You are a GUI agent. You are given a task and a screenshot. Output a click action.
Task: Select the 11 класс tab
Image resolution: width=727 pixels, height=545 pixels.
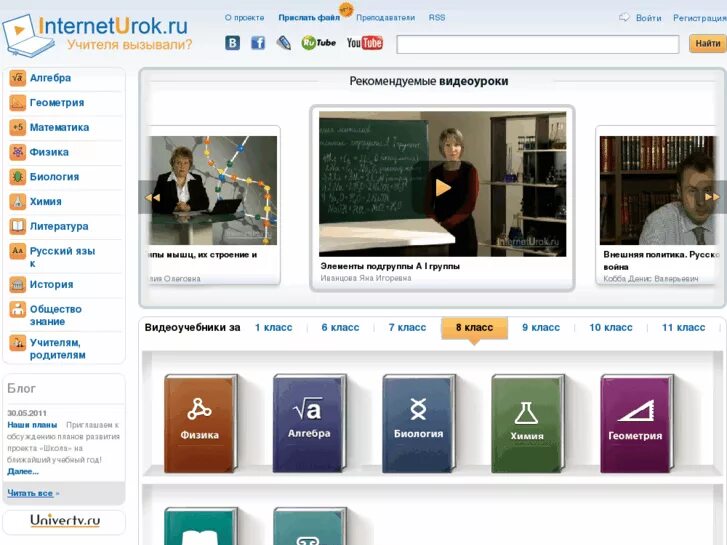(683, 327)
